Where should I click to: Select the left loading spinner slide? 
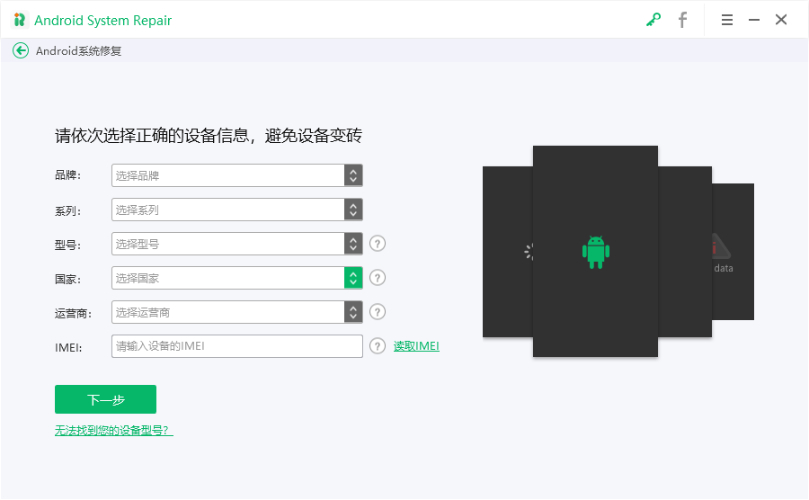coord(507,252)
